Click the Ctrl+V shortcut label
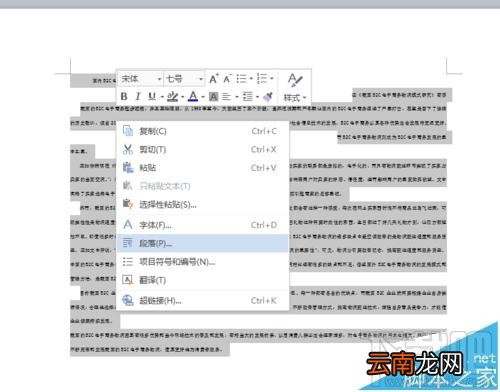This screenshot has height=392, width=500. [x=264, y=168]
